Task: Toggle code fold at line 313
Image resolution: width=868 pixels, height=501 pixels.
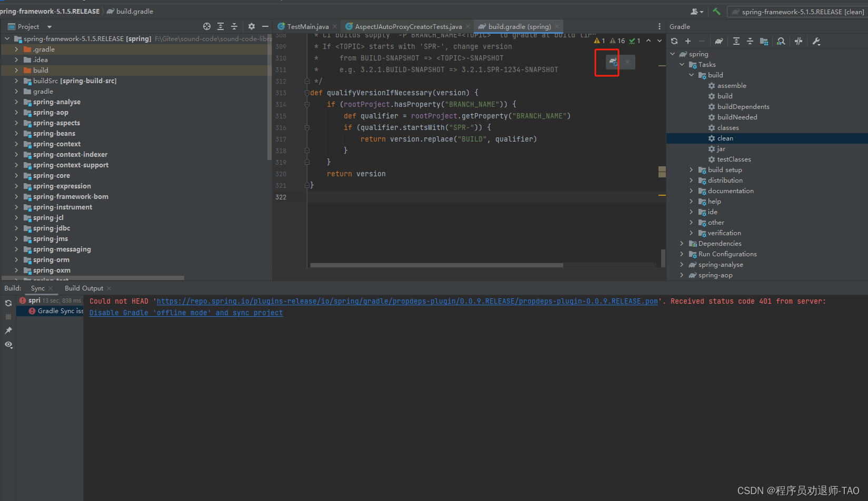Action: pos(307,93)
